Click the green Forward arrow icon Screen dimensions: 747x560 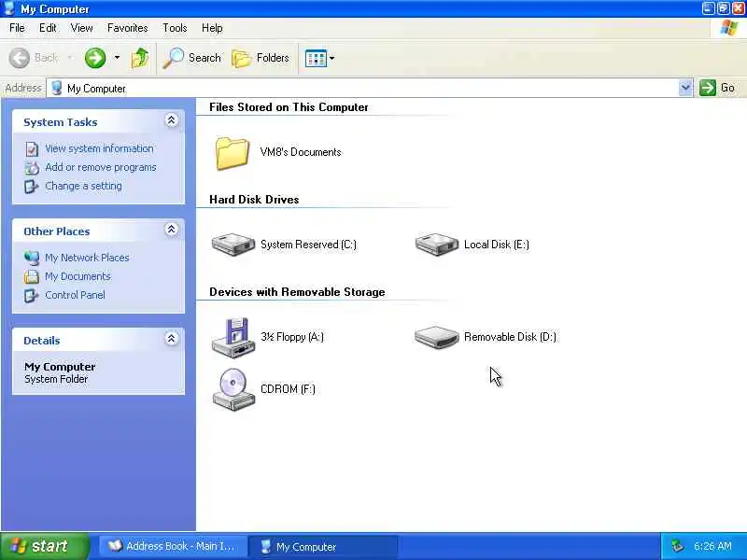click(95, 58)
